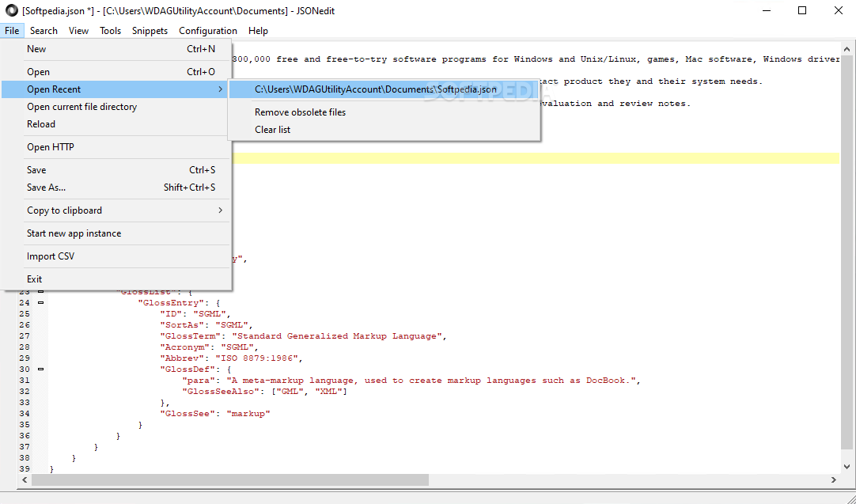Viewport: 856px width, 504px height.
Task: Click the "para" key on line 31
Action: click(198, 380)
